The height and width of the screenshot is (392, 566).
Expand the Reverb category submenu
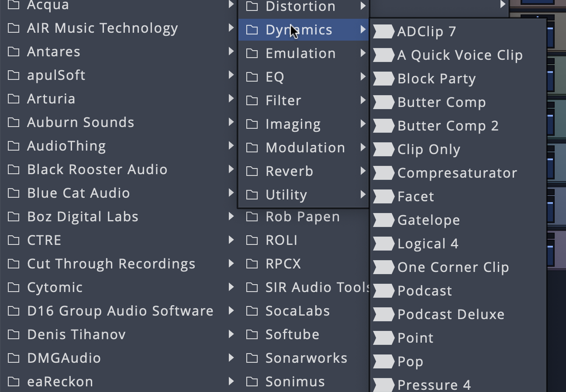pyautogui.click(x=364, y=171)
